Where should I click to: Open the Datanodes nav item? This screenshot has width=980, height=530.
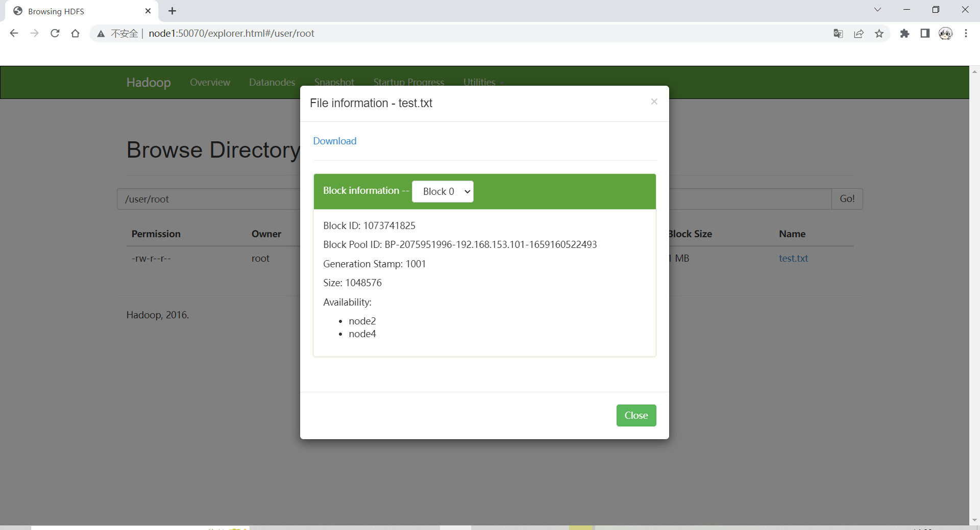click(x=272, y=82)
